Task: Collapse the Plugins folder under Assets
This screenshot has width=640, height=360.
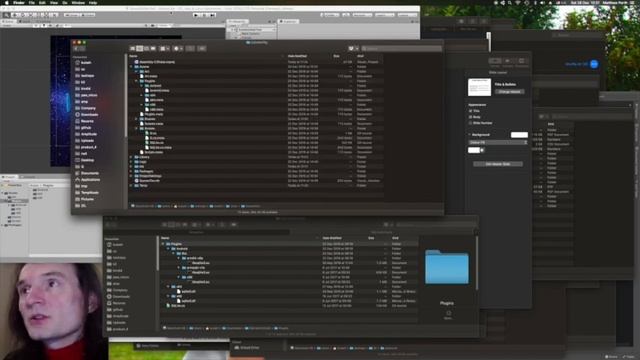Action: click(x=136, y=81)
